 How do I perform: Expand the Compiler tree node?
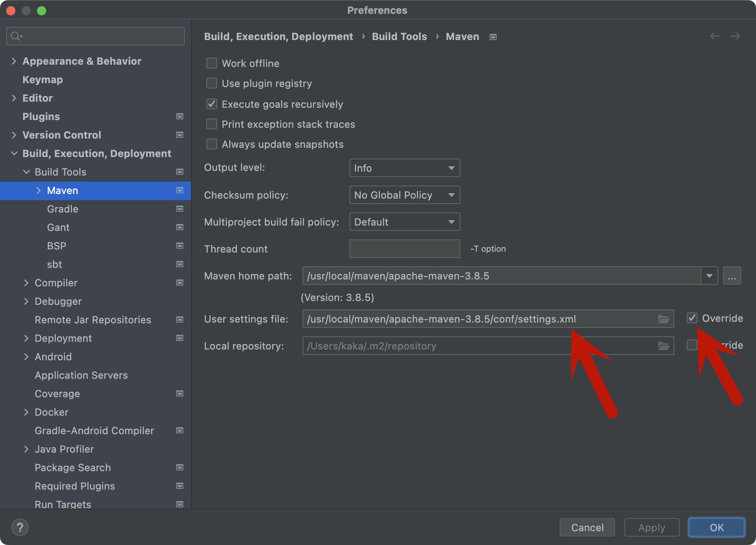point(26,283)
